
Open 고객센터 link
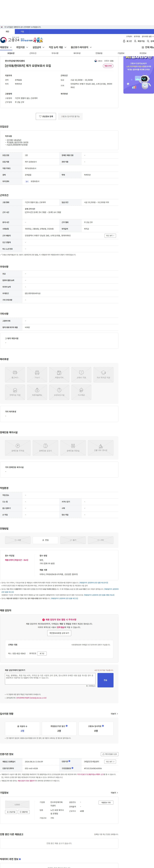pyautogui.click(x=129, y=36)
